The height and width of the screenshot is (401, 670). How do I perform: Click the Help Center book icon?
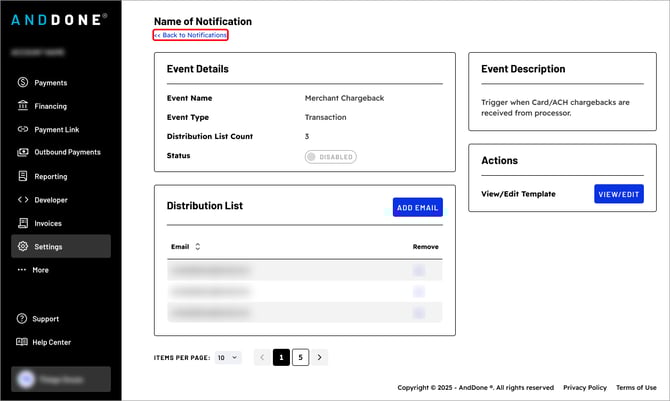tap(21, 342)
